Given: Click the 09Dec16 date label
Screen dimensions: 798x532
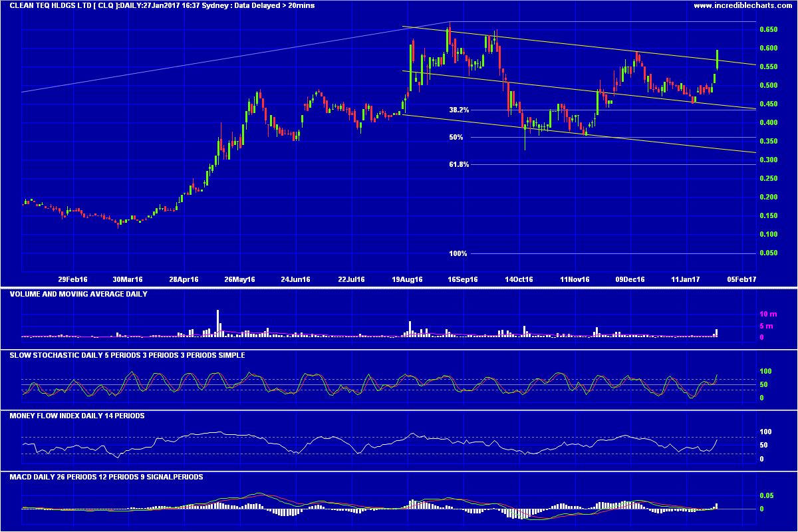Looking at the screenshot, I should (x=630, y=280).
